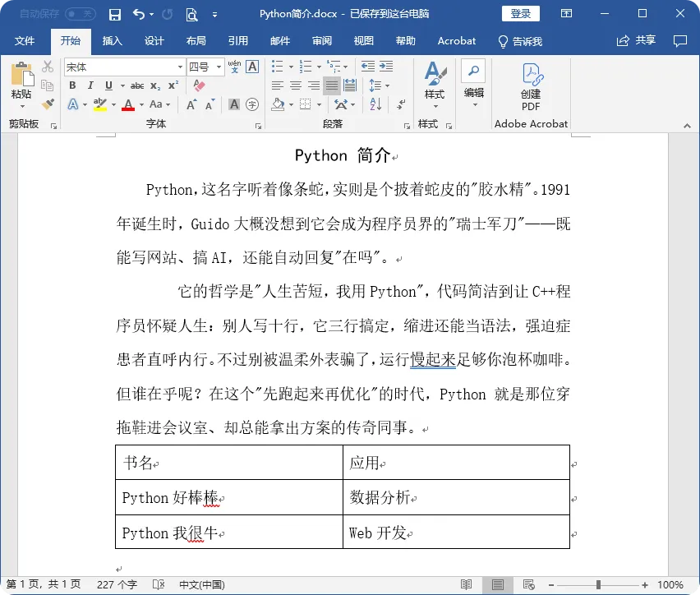Screen dimensions: 700x595
Task: Click the Redo icon in title bar
Action: [x=168, y=14]
